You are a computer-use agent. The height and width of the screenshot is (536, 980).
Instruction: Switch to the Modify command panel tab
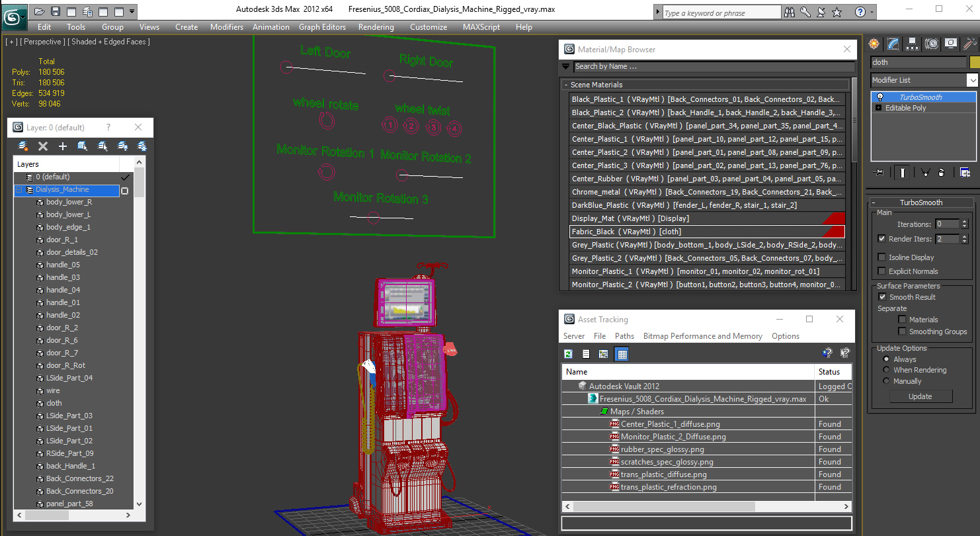893,44
